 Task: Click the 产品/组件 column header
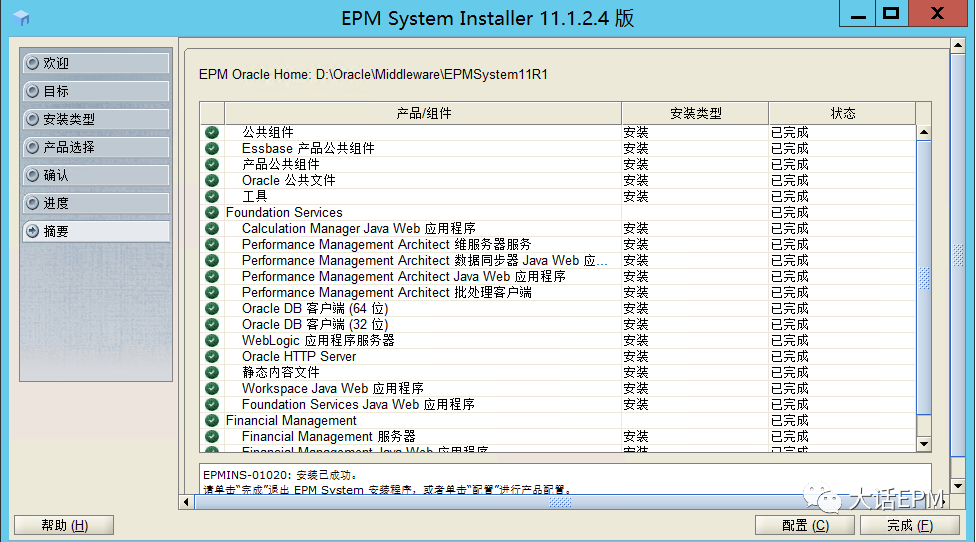pyautogui.click(x=423, y=113)
